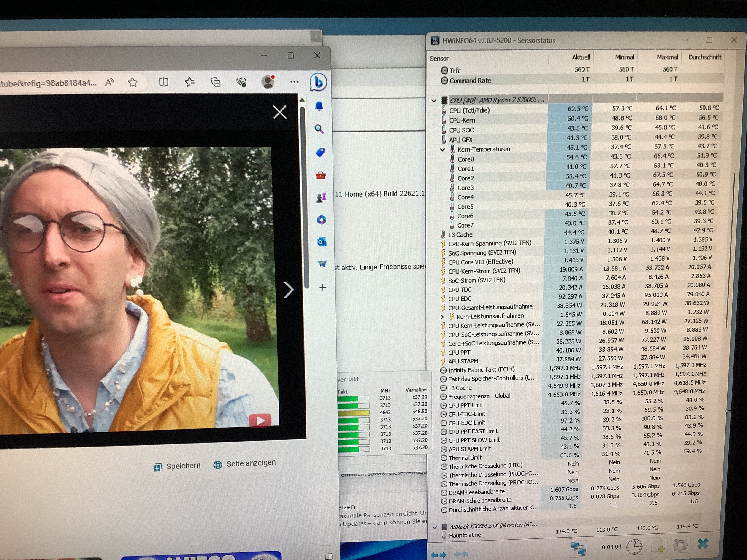Viewport: 747px width, 560px height.
Task: Collapse the CPU AMD Ryzen 7 5700G group
Action: pyautogui.click(x=434, y=101)
